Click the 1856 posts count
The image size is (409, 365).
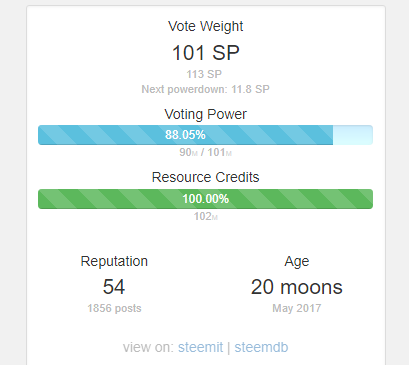(114, 308)
